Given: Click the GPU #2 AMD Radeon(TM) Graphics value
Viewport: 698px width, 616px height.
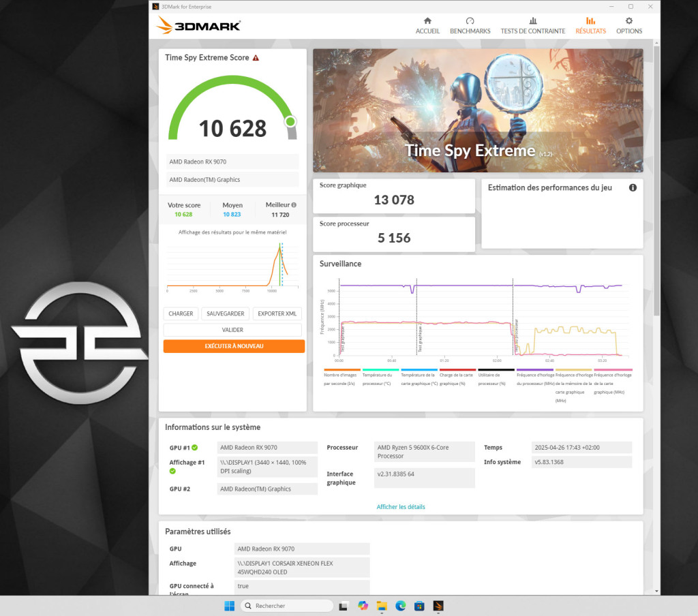Looking at the screenshot, I should pos(267,489).
